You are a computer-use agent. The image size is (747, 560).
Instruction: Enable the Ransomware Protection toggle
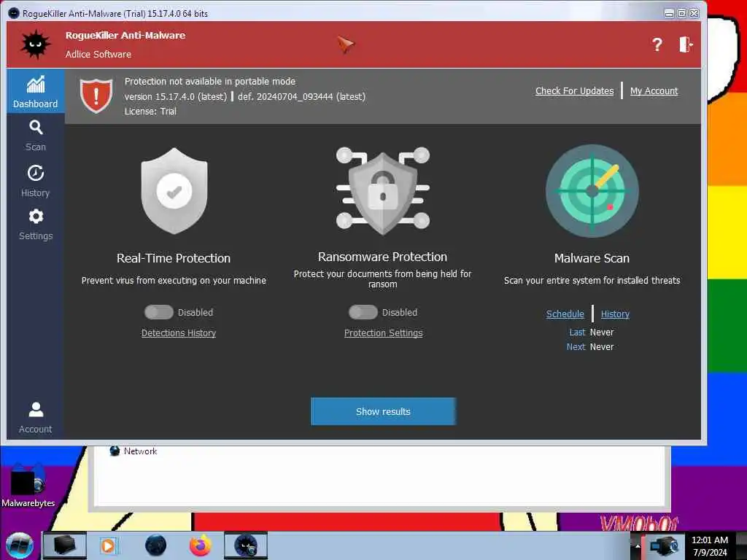coord(363,312)
